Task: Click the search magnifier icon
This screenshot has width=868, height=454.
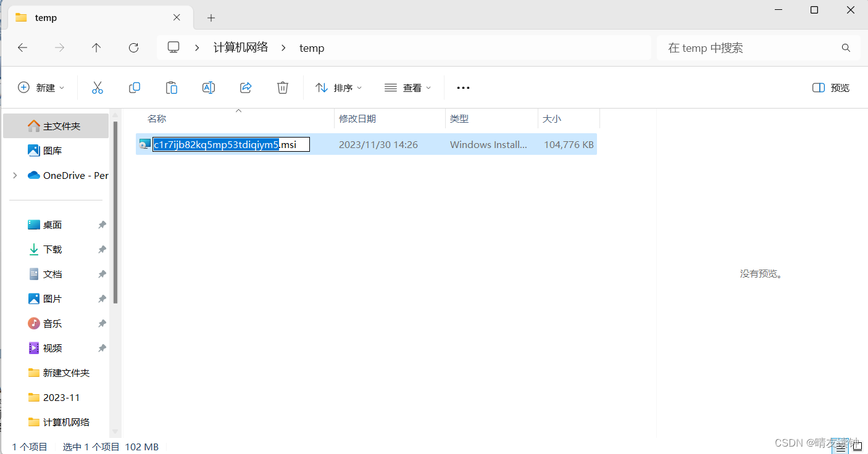Action: tap(846, 47)
